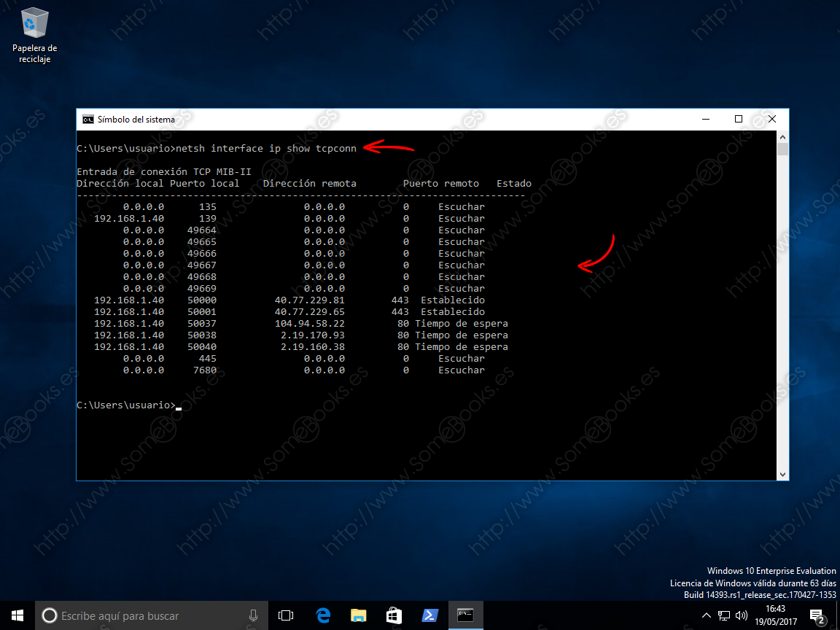
Task: Open Task View from the taskbar
Action: point(285,615)
